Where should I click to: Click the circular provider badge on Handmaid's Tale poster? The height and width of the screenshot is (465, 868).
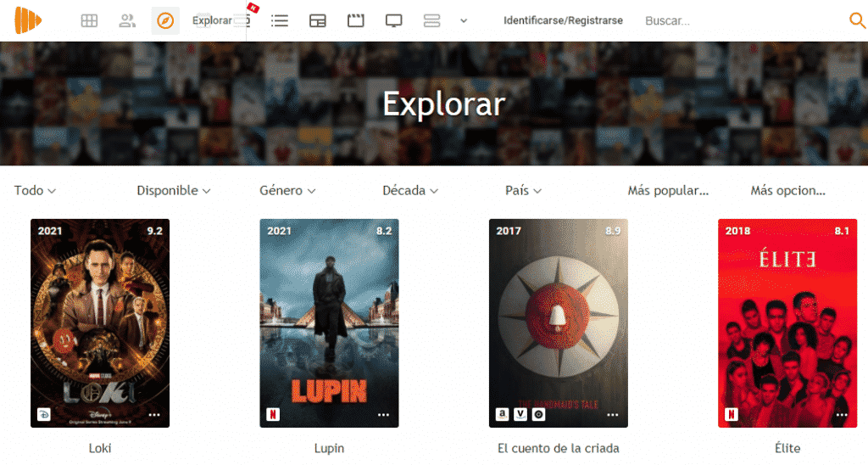point(538,415)
